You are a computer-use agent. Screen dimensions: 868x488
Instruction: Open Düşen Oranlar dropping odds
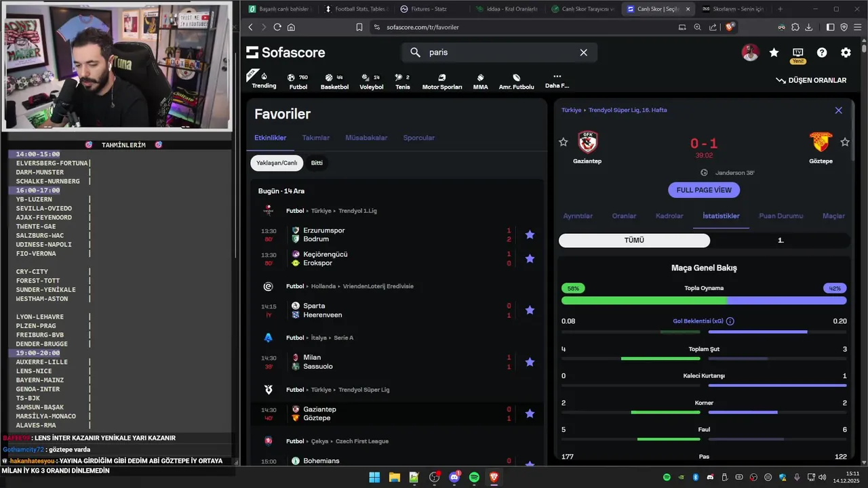coord(811,80)
